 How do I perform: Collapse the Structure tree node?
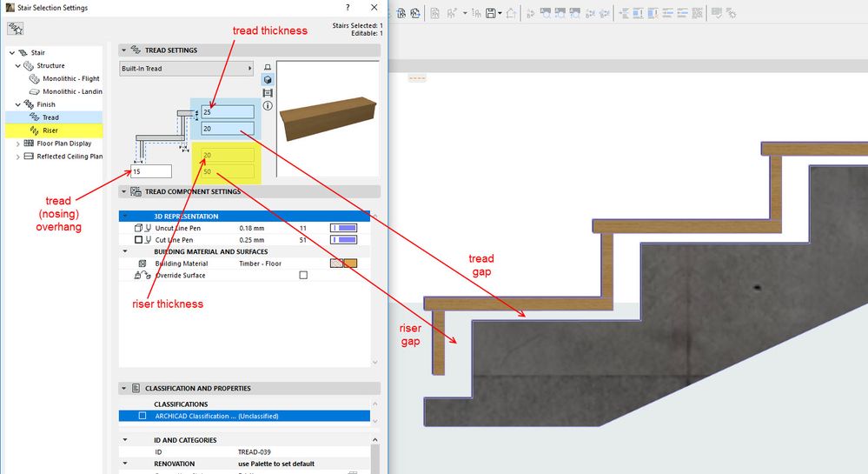tap(17, 65)
